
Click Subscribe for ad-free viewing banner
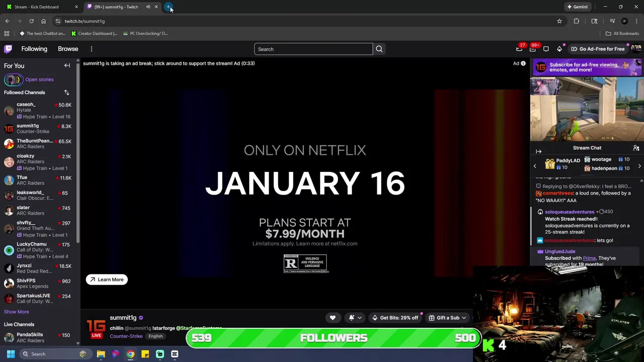coord(587,67)
